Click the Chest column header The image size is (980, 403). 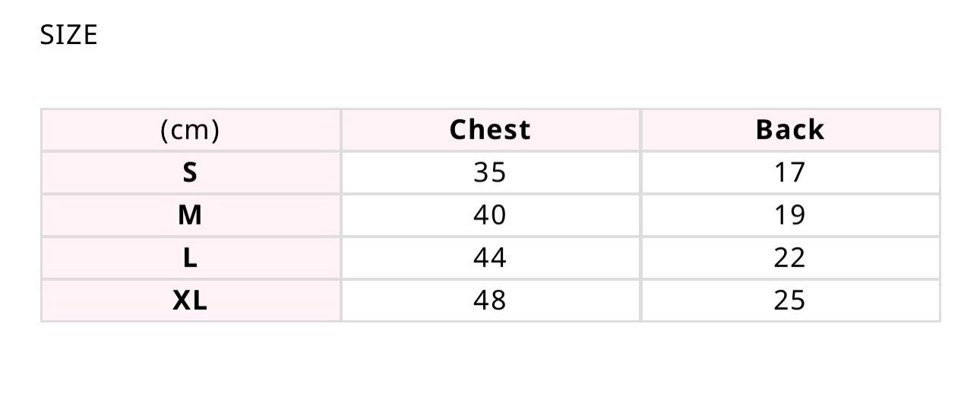tap(490, 131)
